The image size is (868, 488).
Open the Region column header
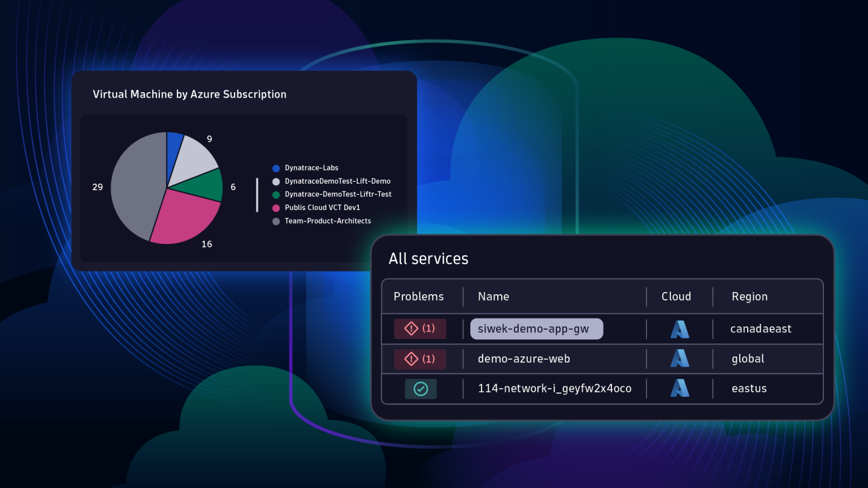pos(750,297)
